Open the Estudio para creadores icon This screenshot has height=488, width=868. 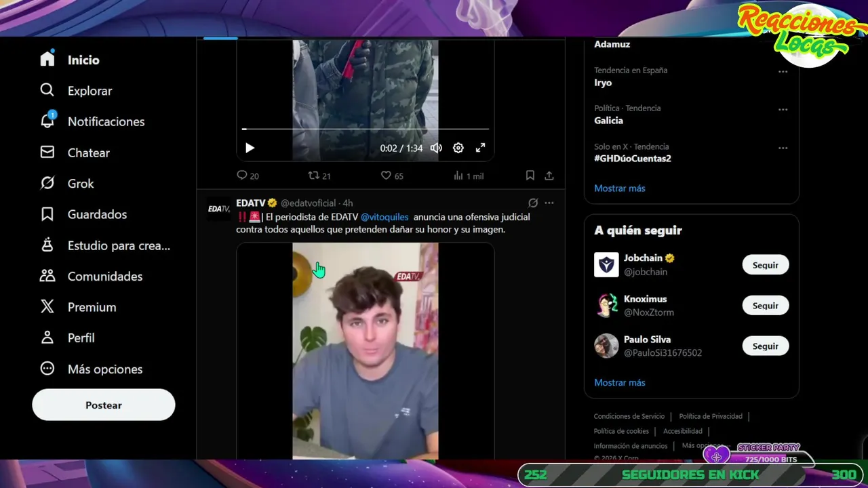(x=47, y=245)
